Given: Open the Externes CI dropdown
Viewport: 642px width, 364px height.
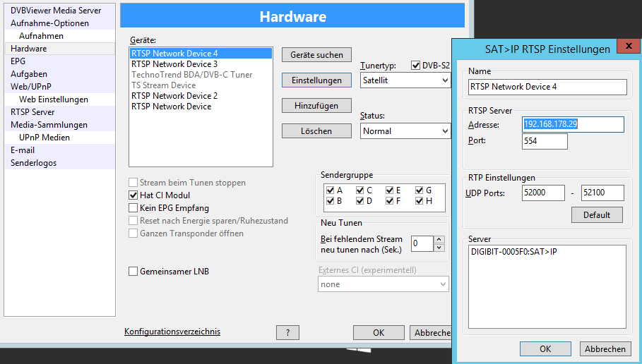Looking at the screenshot, I should coord(383,284).
